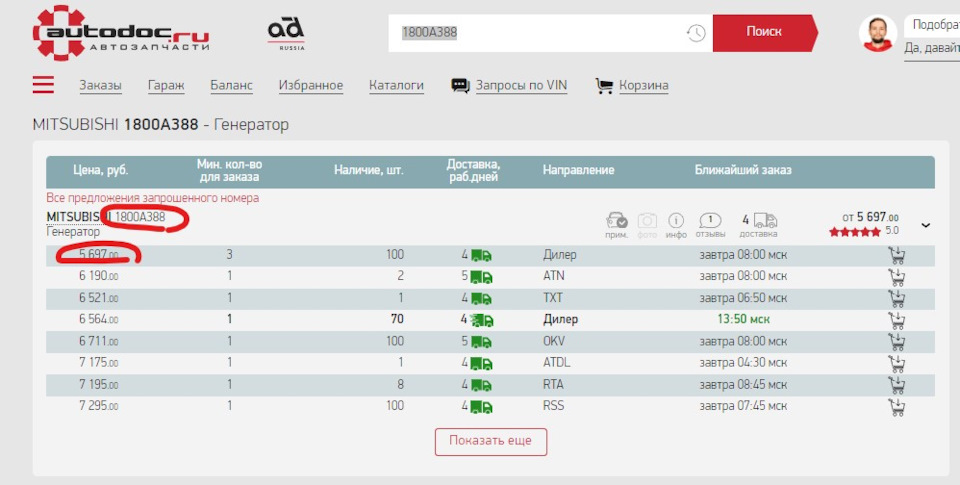Click green truck icon in RSS row

(x=481, y=407)
